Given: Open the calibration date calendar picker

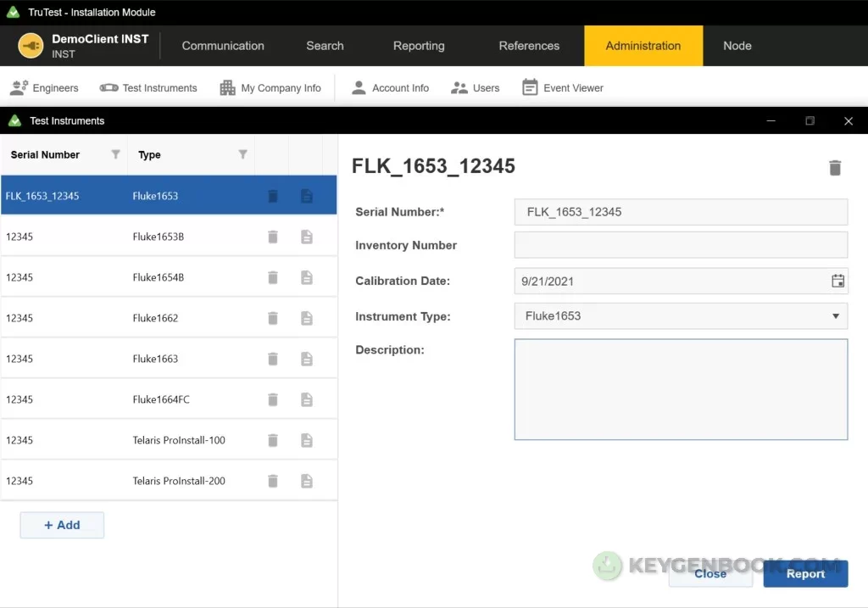Looking at the screenshot, I should [837, 282].
